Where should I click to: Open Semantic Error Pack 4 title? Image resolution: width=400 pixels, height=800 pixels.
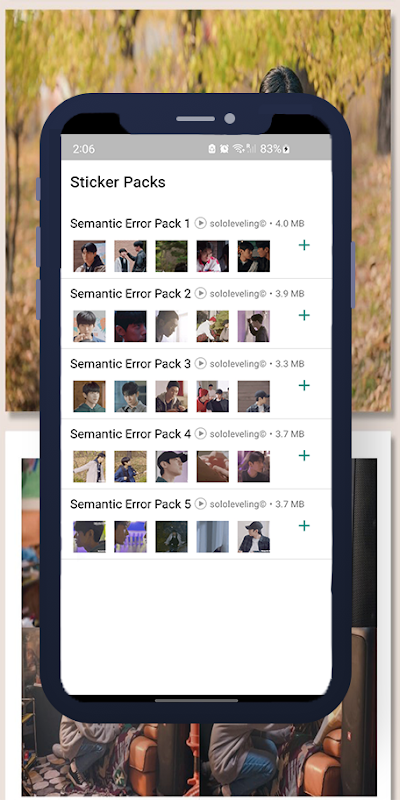click(130, 434)
